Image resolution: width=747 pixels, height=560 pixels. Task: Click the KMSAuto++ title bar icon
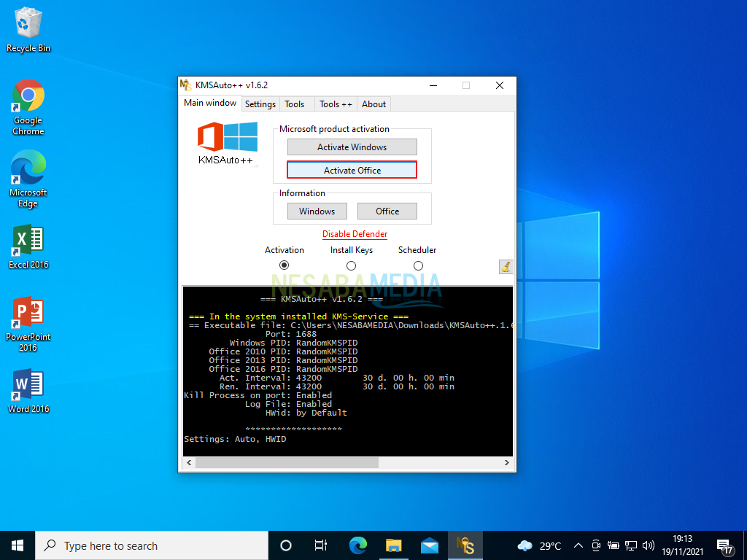coord(186,85)
